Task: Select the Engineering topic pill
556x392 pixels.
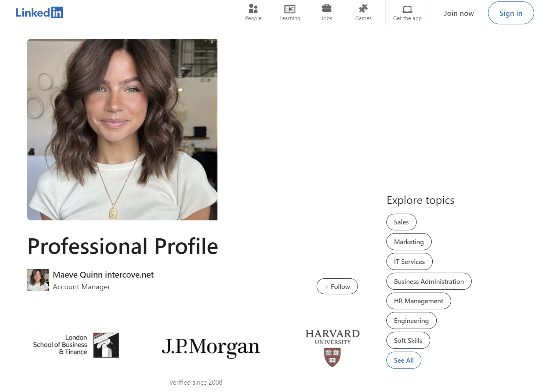Action: [411, 321]
